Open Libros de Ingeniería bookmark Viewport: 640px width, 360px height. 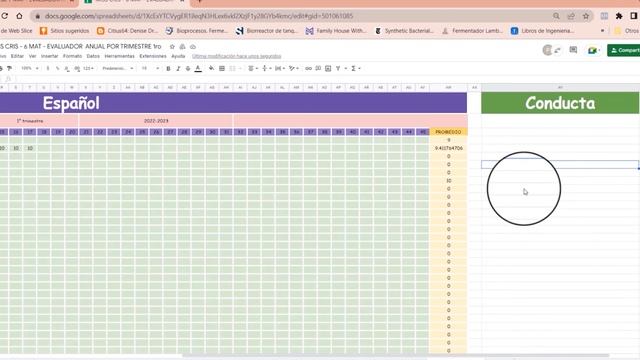[542, 31]
